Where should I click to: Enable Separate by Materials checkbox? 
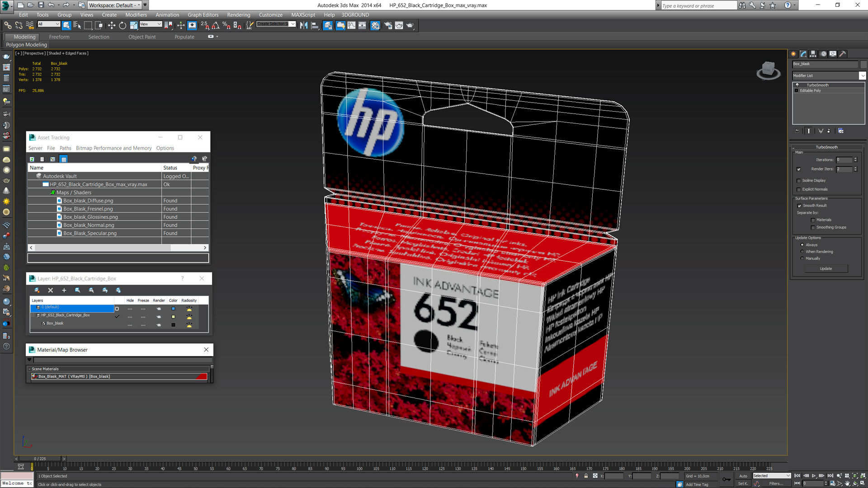tap(813, 220)
